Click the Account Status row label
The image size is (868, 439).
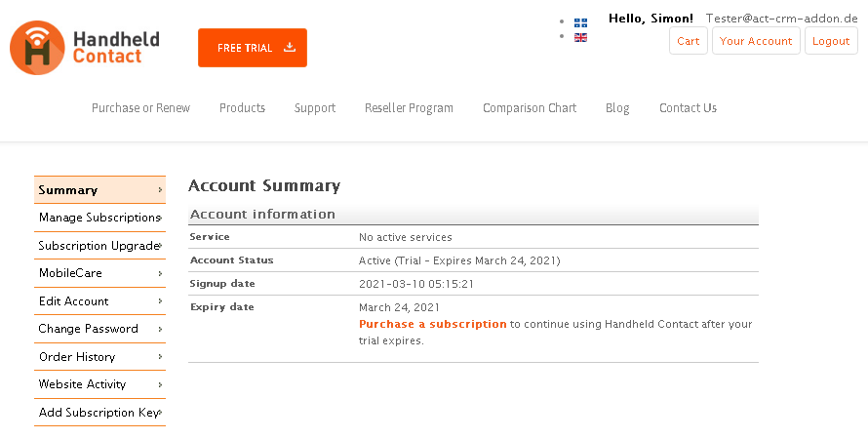[231, 260]
